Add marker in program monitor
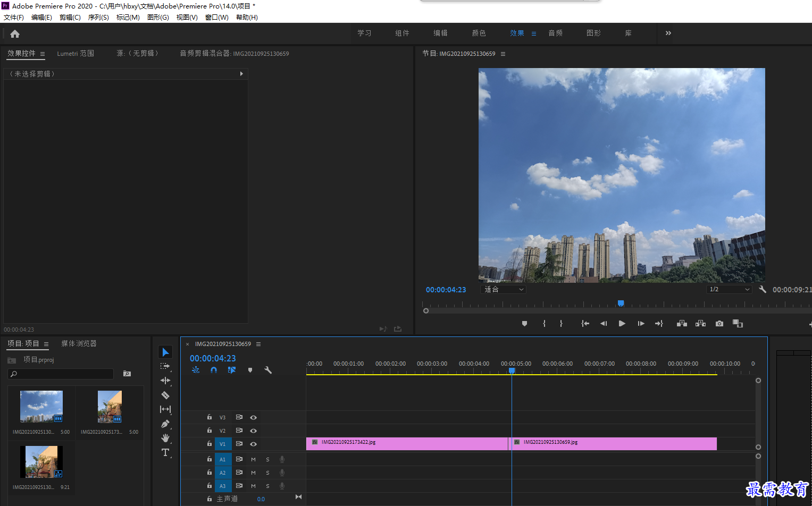The height and width of the screenshot is (506, 812). point(524,323)
